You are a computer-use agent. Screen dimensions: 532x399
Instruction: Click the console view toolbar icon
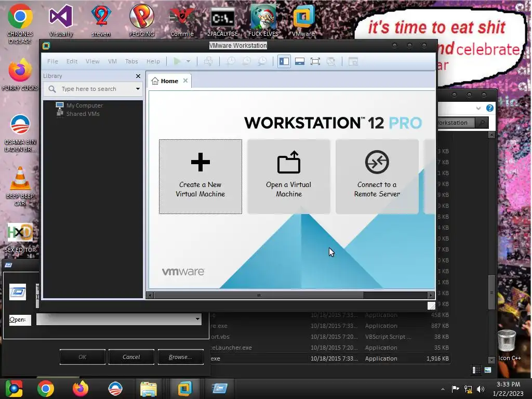tap(353, 61)
